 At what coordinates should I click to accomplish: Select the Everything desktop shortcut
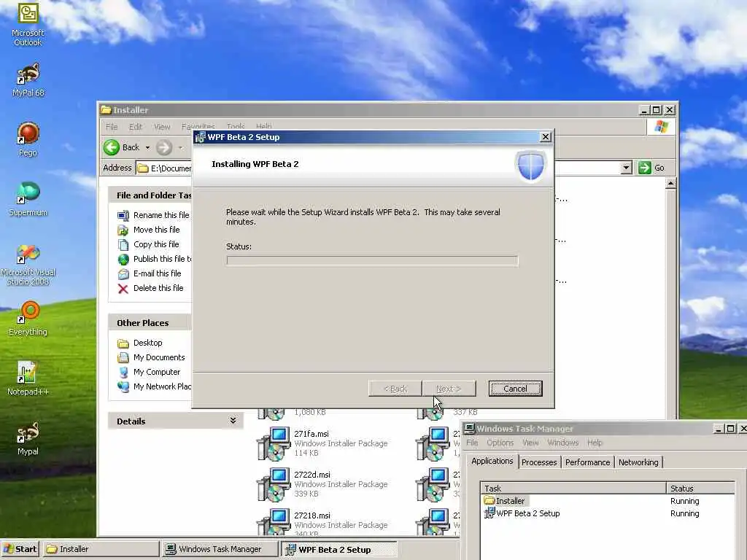(28, 319)
